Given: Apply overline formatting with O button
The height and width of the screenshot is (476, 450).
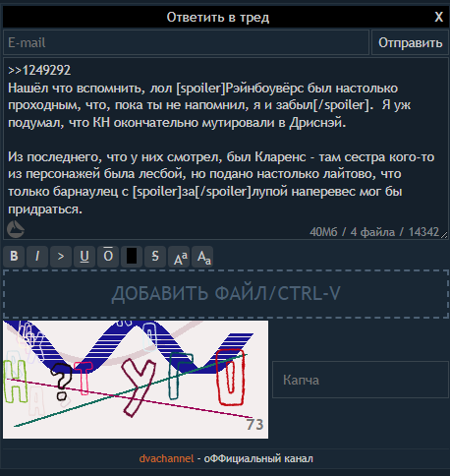Looking at the screenshot, I should (x=108, y=257).
